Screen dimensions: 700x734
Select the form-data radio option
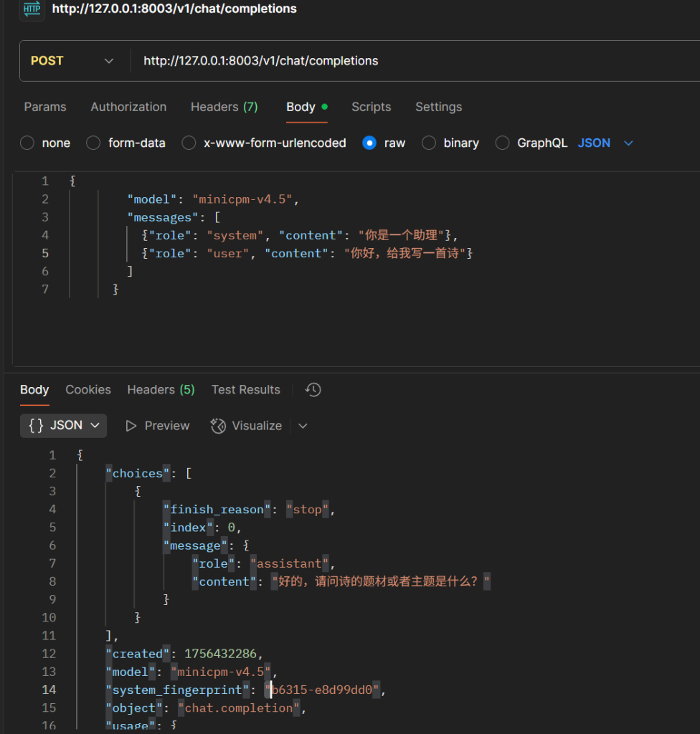[x=93, y=143]
